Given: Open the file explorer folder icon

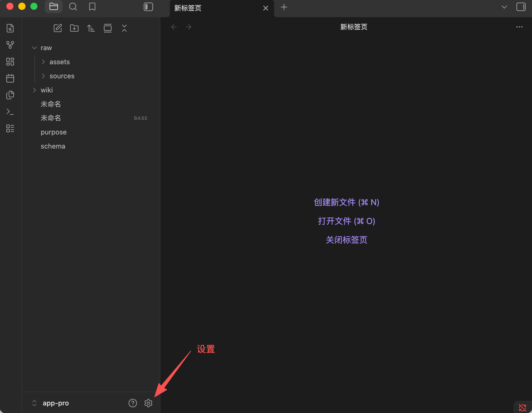Looking at the screenshot, I should [53, 7].
